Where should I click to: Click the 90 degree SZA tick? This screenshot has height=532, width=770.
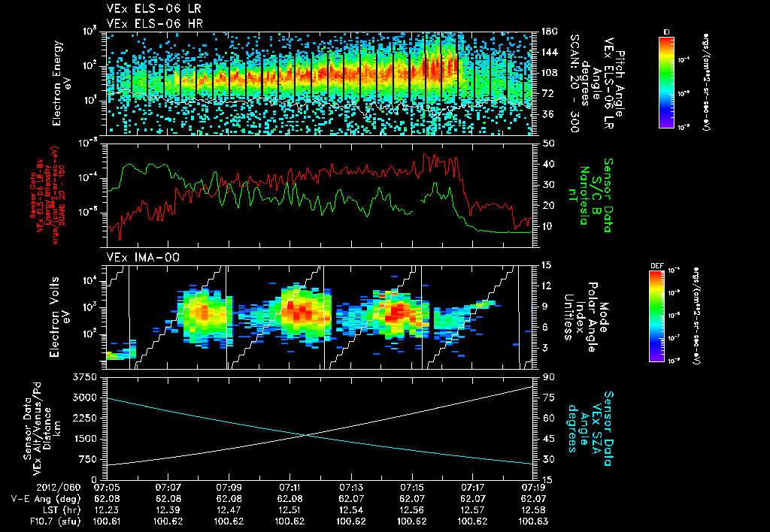[550, 377]
